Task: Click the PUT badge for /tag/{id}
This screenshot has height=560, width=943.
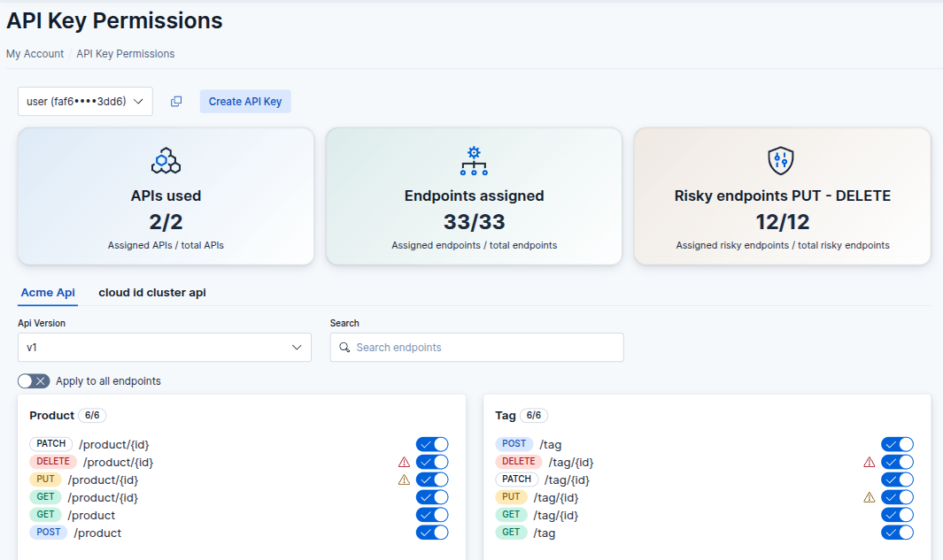Action: pyautogui.click(x=511, y=497)
